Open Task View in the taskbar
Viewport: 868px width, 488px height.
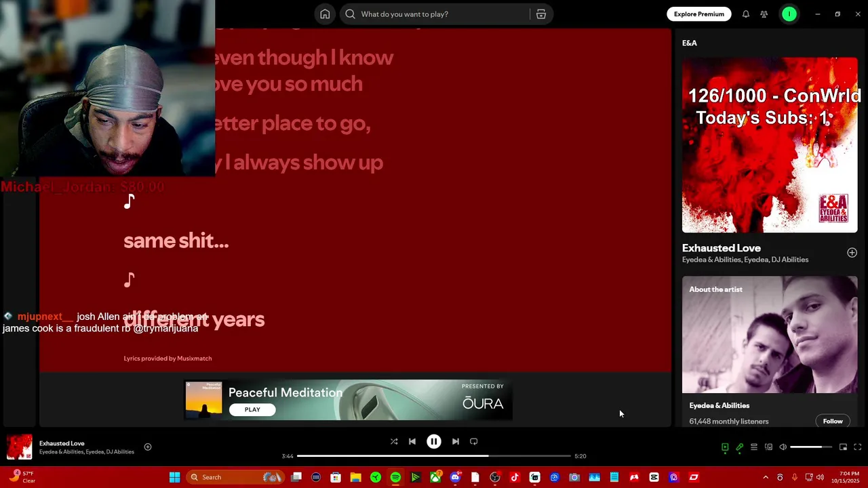296,477
